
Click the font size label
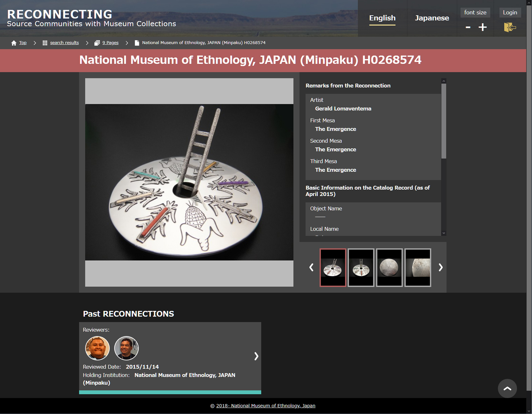point(475,12)
